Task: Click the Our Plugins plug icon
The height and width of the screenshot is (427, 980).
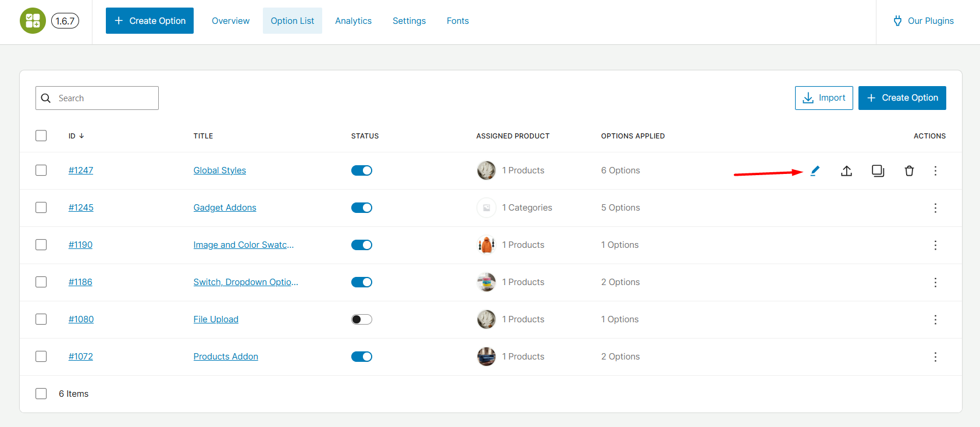Action: click(x=897, y=21)
